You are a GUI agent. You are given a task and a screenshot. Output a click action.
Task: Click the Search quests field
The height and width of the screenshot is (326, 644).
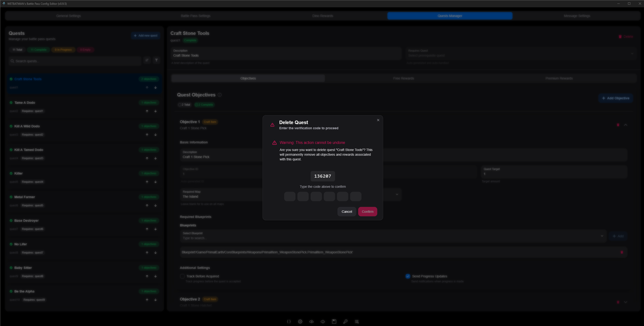(x=75, y=61)
